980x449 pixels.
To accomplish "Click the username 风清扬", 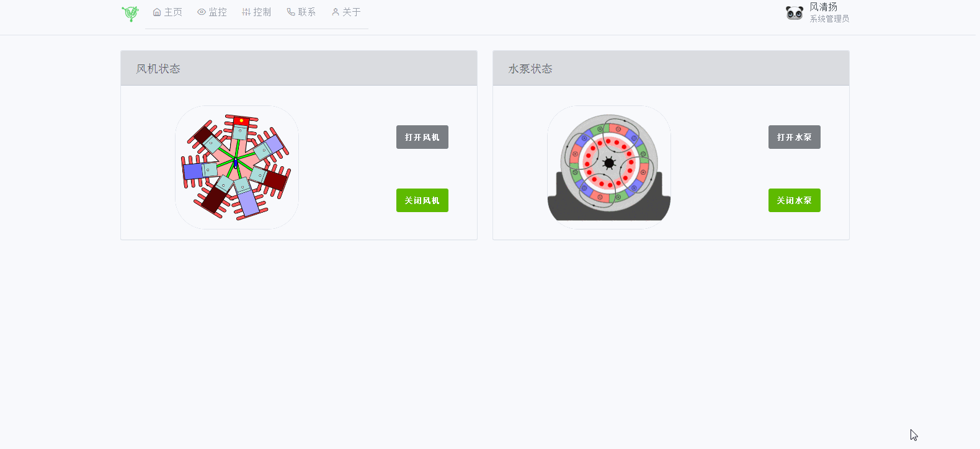I will (824, 7).
